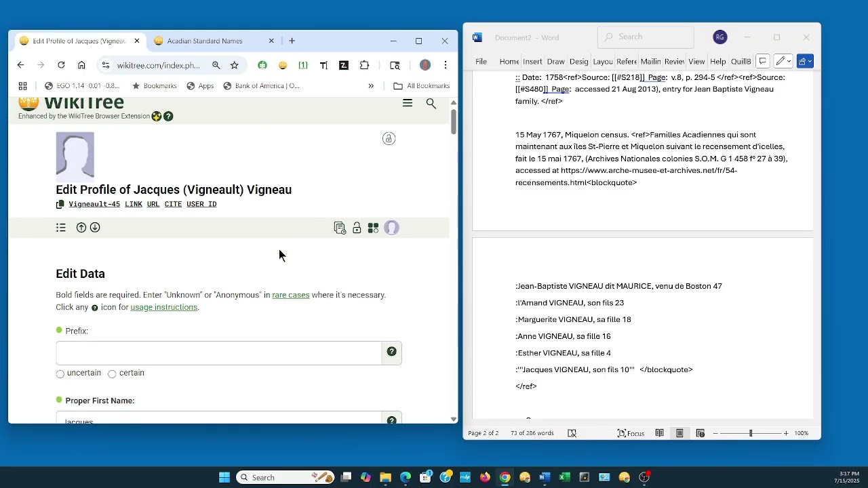This screenshot has width=868, height=488.
Task: Click the Word title bar Search box
Action: [x=646, y=37]
